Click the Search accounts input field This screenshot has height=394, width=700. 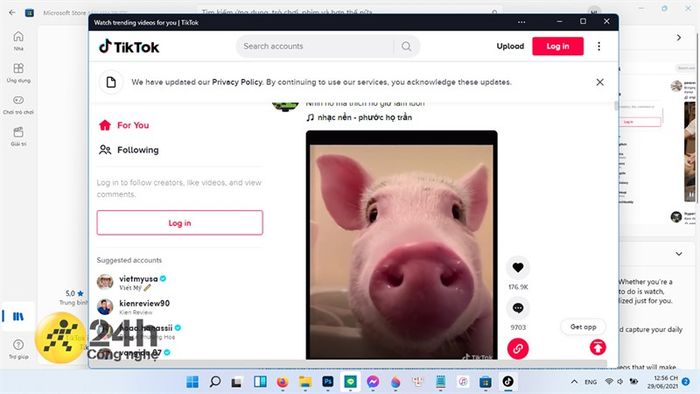[317, 46]
